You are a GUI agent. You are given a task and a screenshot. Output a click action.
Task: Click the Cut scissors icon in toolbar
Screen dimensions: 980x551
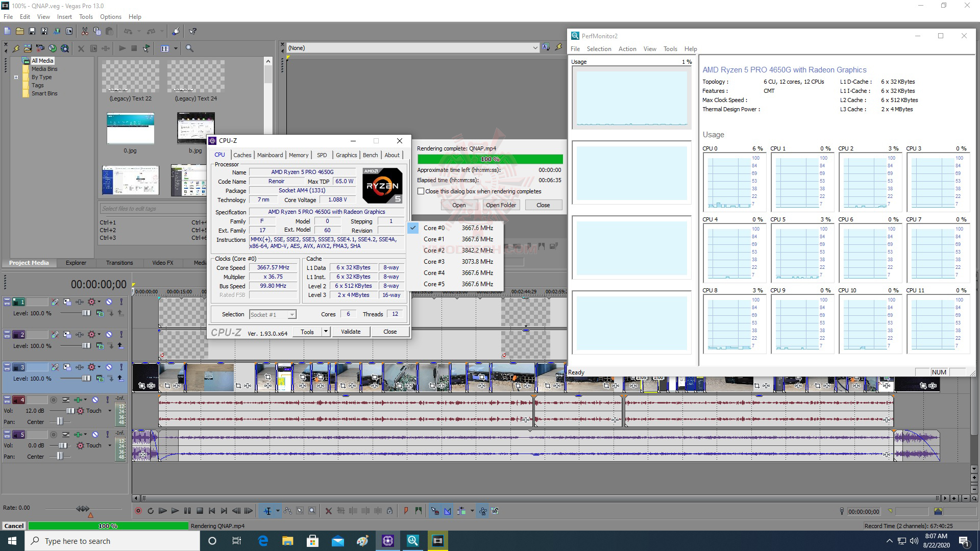[85, 31]
